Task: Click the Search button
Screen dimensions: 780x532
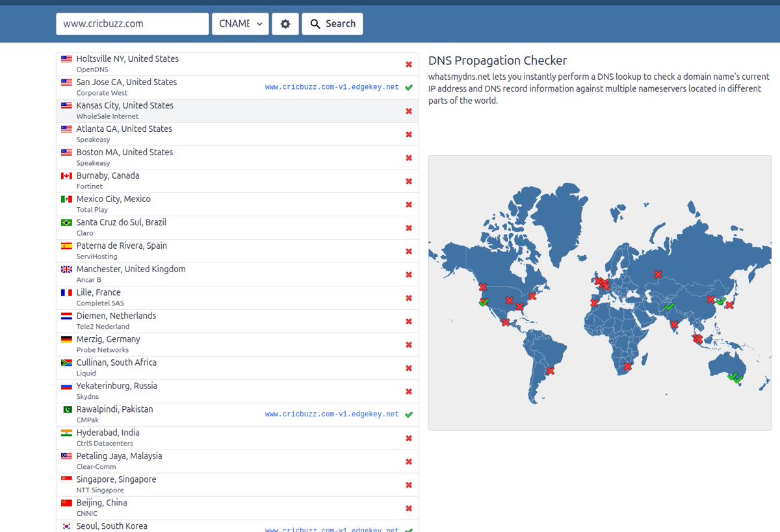Action: (x=332, y=24)
